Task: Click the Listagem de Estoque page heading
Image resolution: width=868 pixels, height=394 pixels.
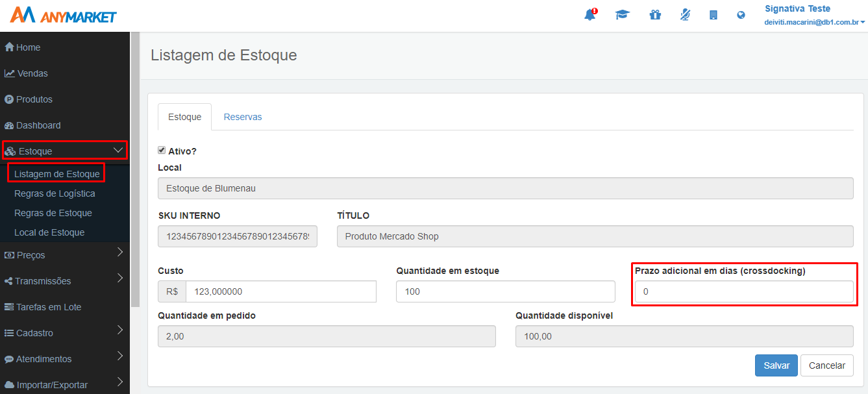Action: (x=223, y=55)
